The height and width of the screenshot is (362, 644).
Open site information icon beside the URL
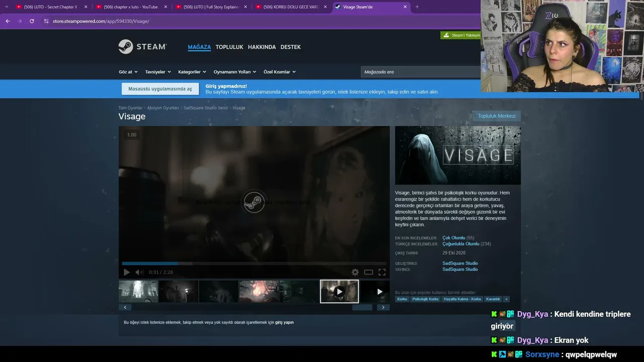(46, 21)
